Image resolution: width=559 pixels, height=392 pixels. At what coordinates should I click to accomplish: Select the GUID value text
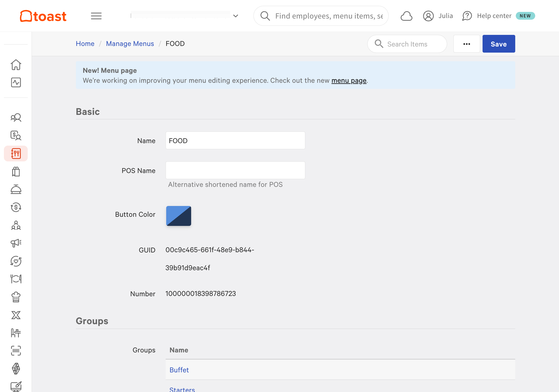[x=210, y=259]
